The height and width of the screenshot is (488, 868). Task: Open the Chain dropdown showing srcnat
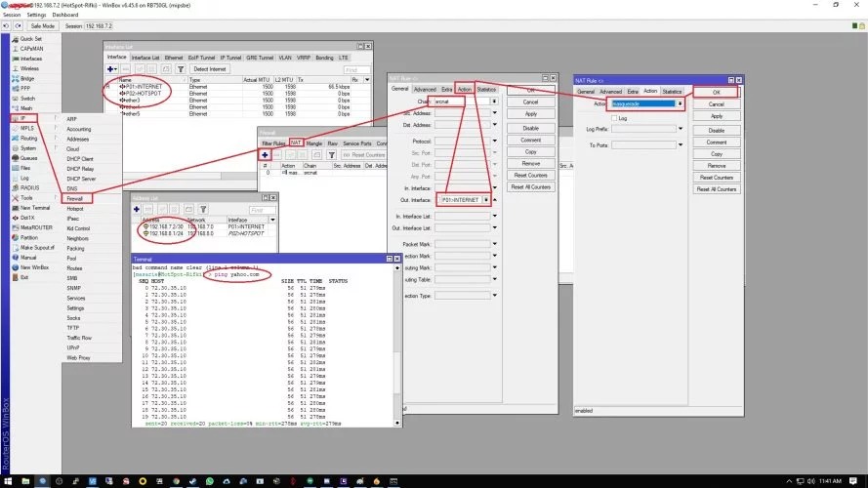[x=493, y=101]
